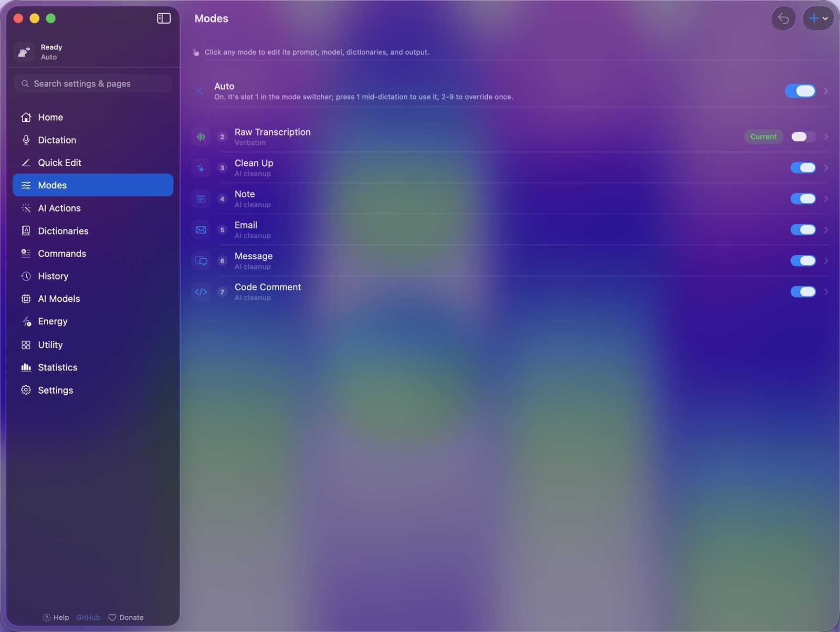Viewport: 840px width, 632px height.
Task: Click the Ready status app icon
Action: [x=24, y=52]
